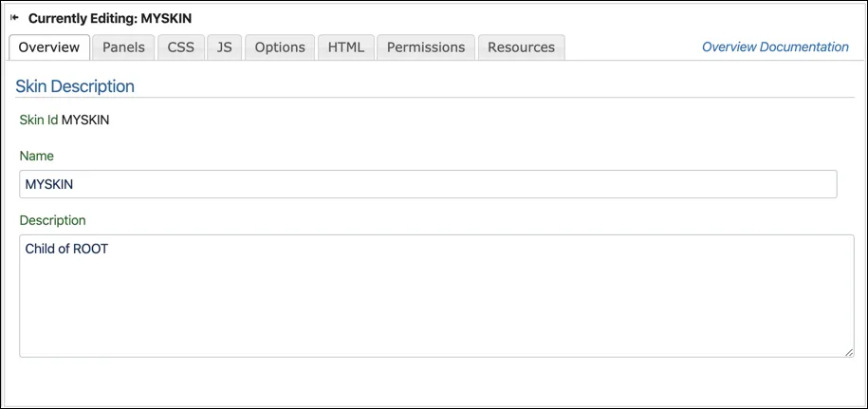The height and width of the screenshot is (409, 868).
Task: Click the Skin Description section heading
Action: 75,86
